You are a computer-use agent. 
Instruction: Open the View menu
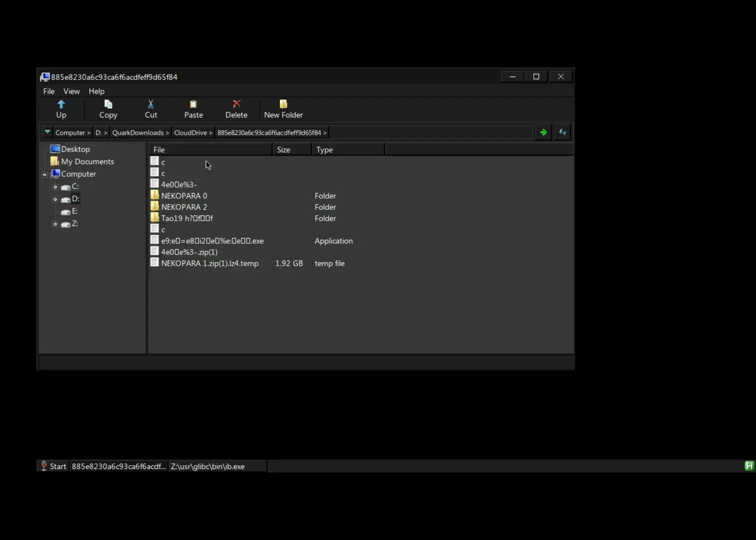click(x=71, y=91)
